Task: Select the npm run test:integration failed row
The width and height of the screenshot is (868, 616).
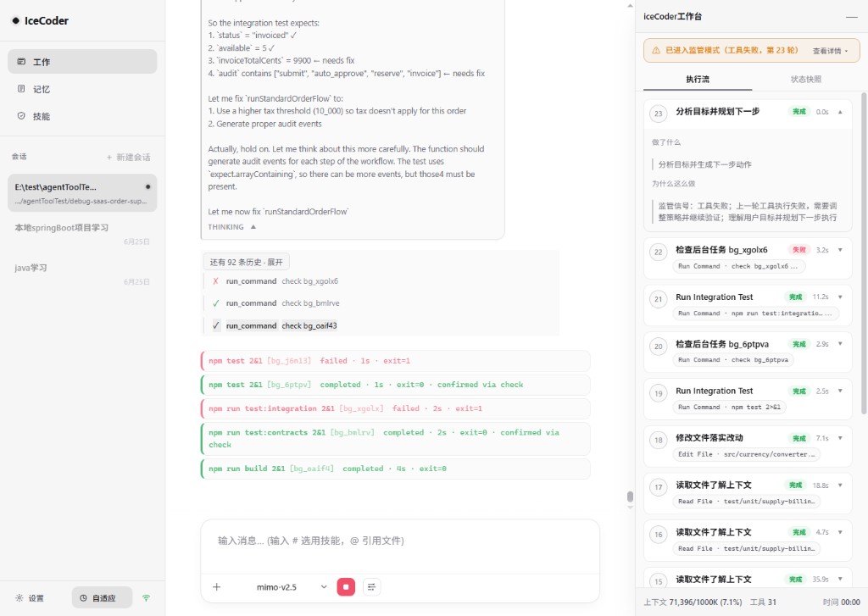Action: tap(395, 408)
